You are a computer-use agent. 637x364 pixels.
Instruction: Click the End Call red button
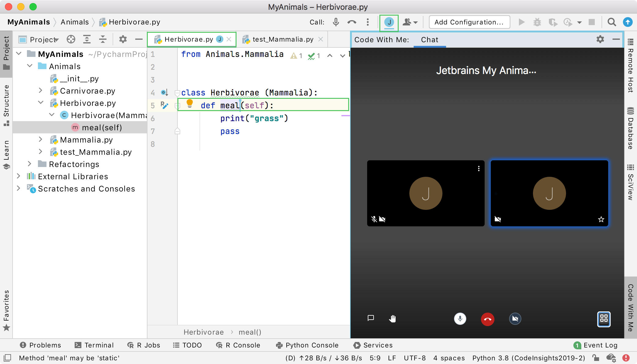(487, 318)
